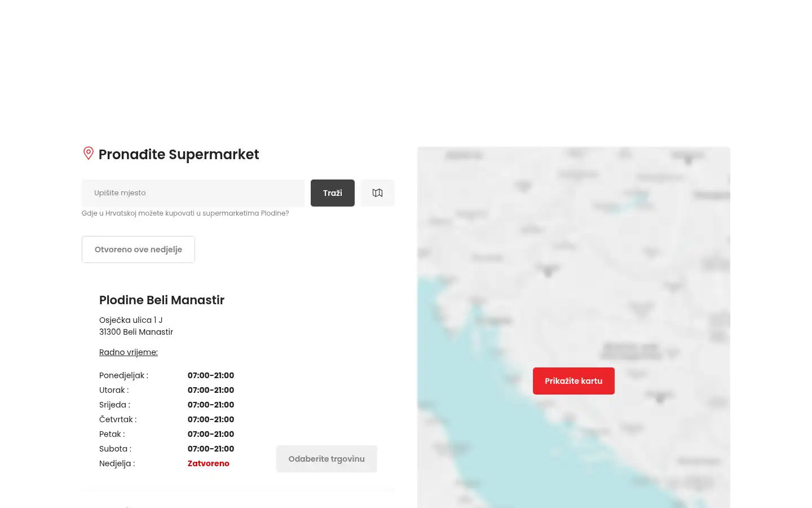Click the Prikažite kartu button
812x508 pixels.
573,381
